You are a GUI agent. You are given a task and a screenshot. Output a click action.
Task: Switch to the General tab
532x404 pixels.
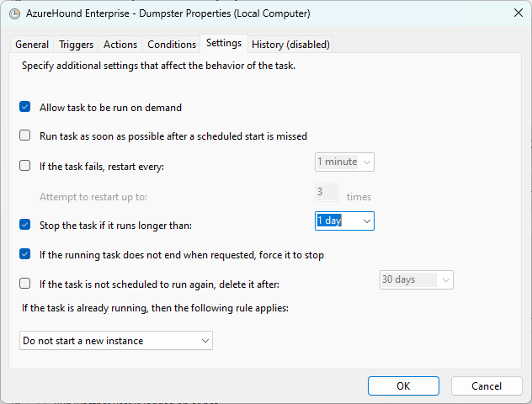(x=32, y=45)
